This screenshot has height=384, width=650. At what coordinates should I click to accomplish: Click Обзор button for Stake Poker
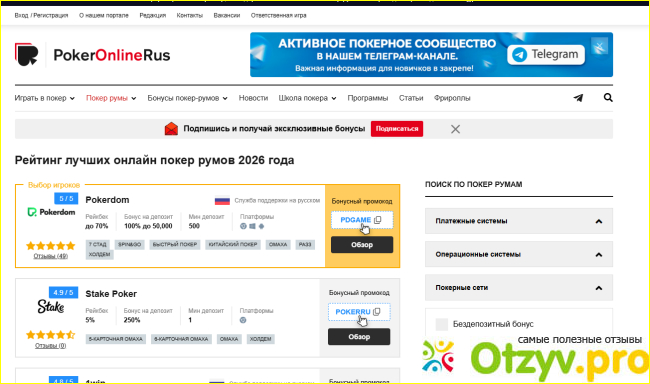(x=359, y=337)
